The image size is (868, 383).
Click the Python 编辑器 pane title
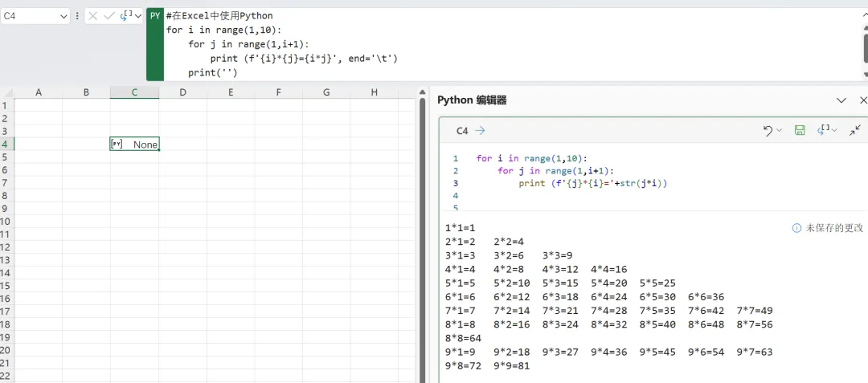pos(473,100)
